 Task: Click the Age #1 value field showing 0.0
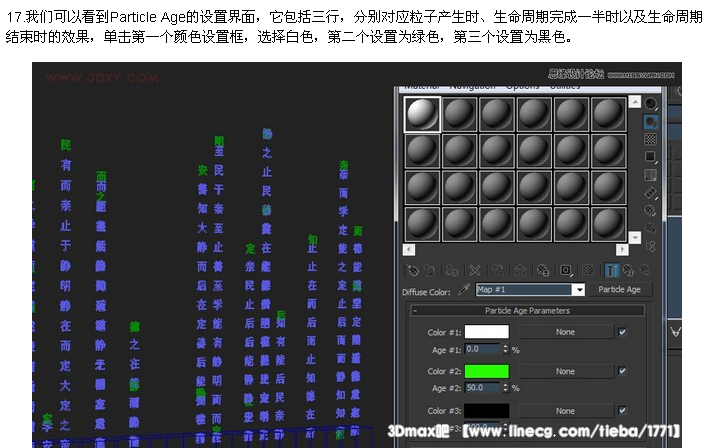click(483, 349)
